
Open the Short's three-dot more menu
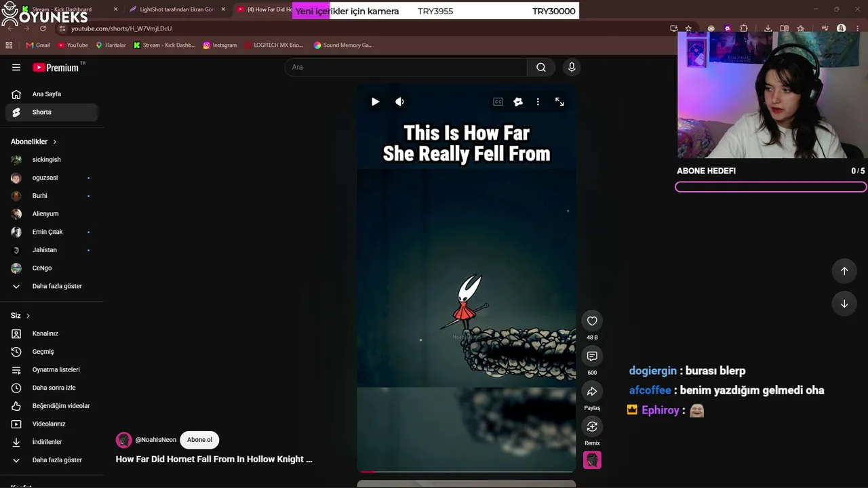pyautogui.click(x=538, y=102)
